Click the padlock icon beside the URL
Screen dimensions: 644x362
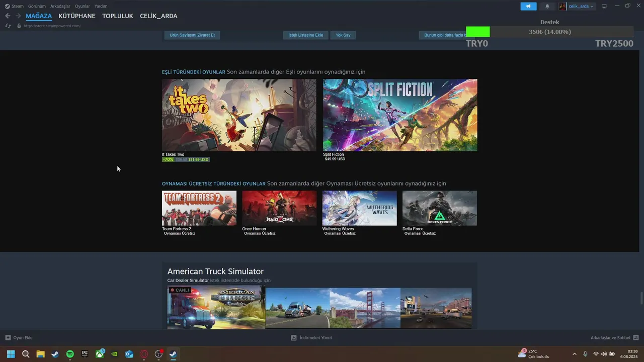coord(19,26)
